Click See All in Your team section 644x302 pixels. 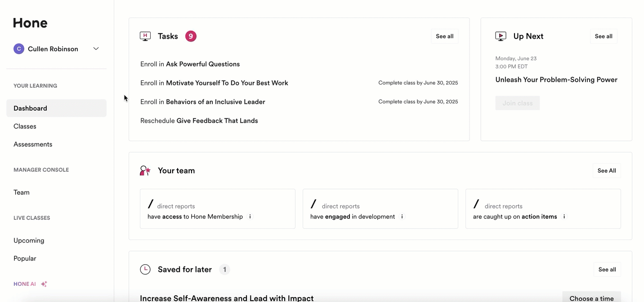pos(607,171)
